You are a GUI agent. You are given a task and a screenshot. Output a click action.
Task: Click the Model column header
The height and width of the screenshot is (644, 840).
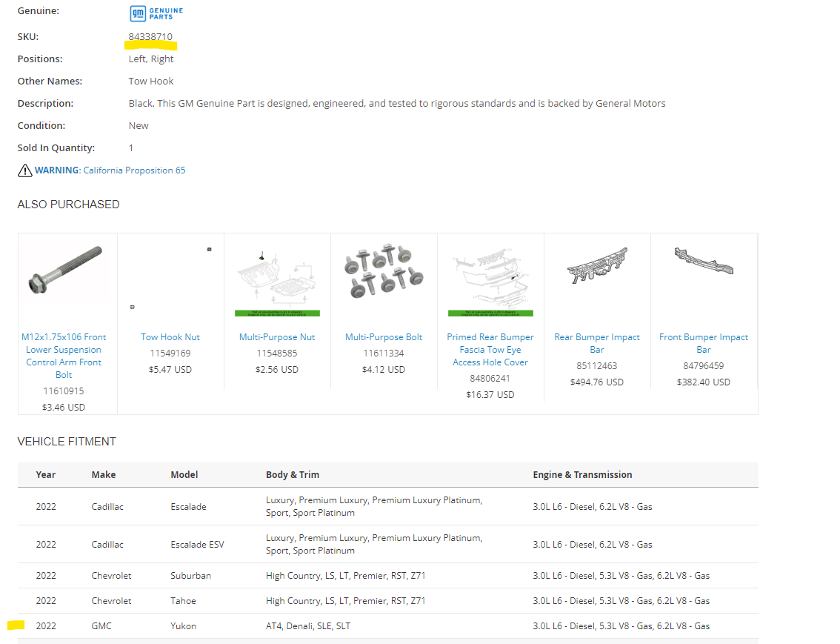[x=184, y=475]
